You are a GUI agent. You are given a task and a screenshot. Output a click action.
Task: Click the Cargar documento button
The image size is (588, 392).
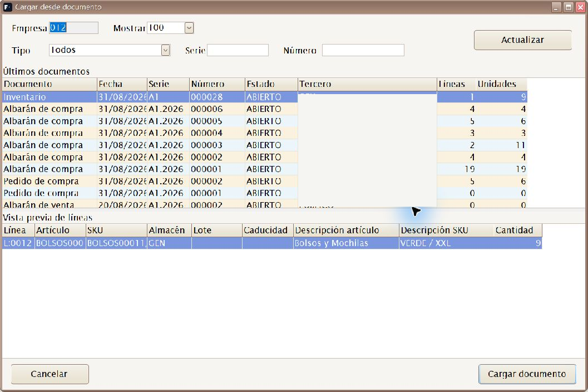pyautogui.click(x=527, y=374)
